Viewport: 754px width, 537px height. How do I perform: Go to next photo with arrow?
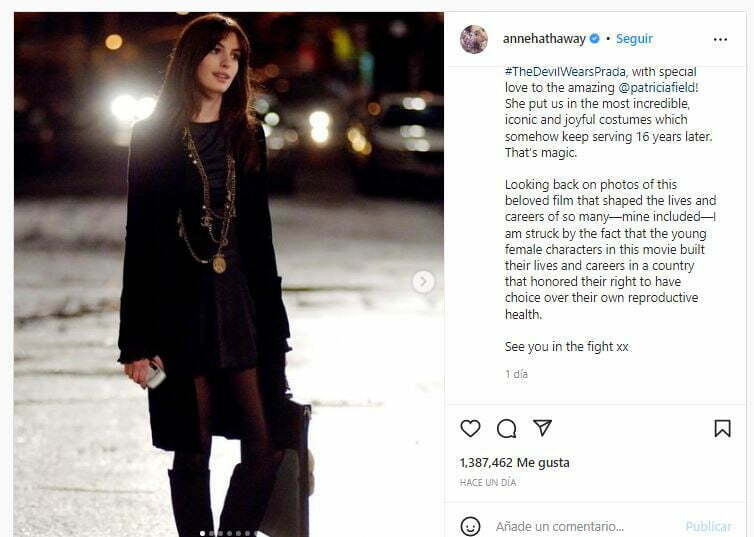click(x=423, y=282)
